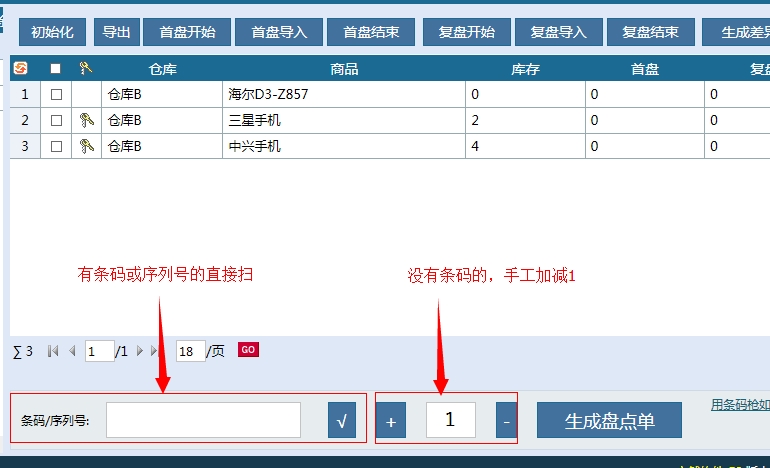
Task: Click stock value 4 for 中兴手机
Action: pos(525,146)
